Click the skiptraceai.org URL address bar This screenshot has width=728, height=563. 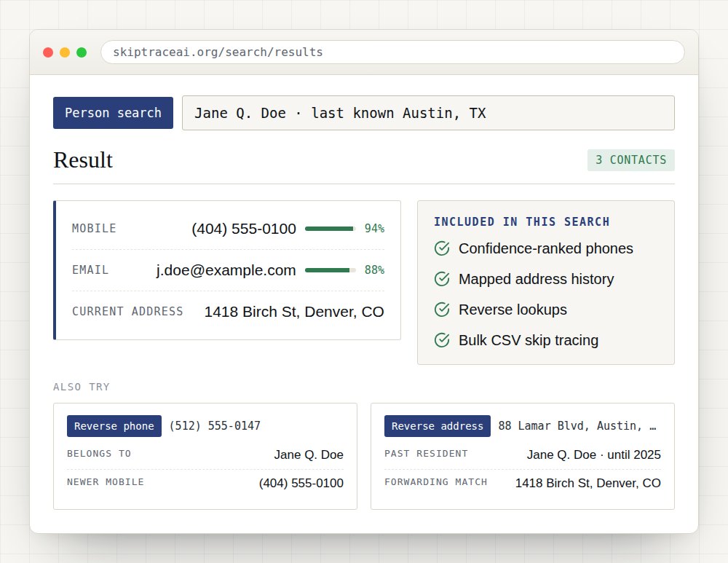click(x=392, y=52)
